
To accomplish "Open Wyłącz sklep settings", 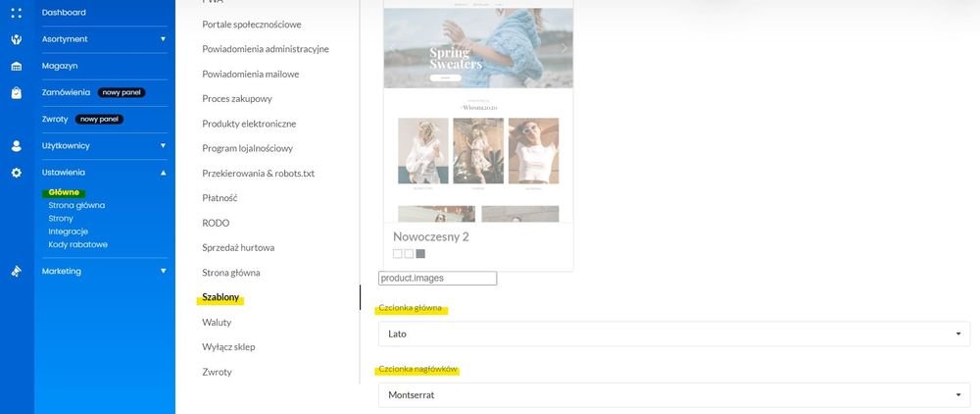I will tap(228, 347).
